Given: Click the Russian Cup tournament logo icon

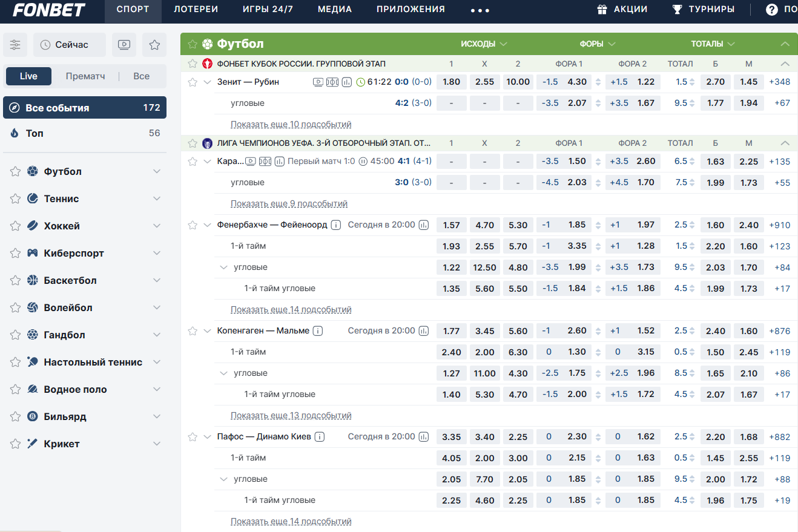Looking at the screenshot, I should [208, 64].
